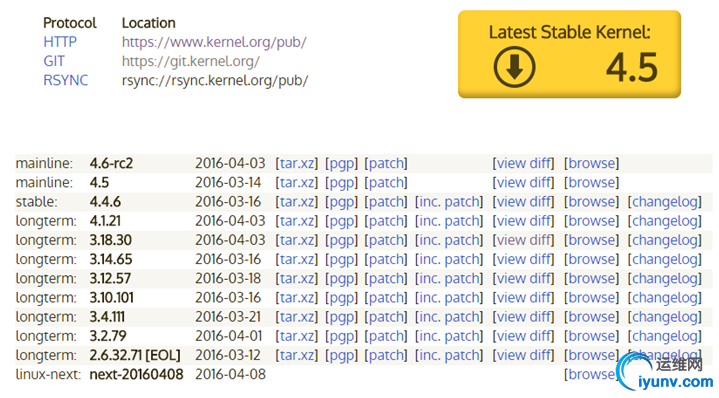This screenshot has height=398, width=719.
Task: Click the download arrow icon in yellow banner
Action: [514, 67]
